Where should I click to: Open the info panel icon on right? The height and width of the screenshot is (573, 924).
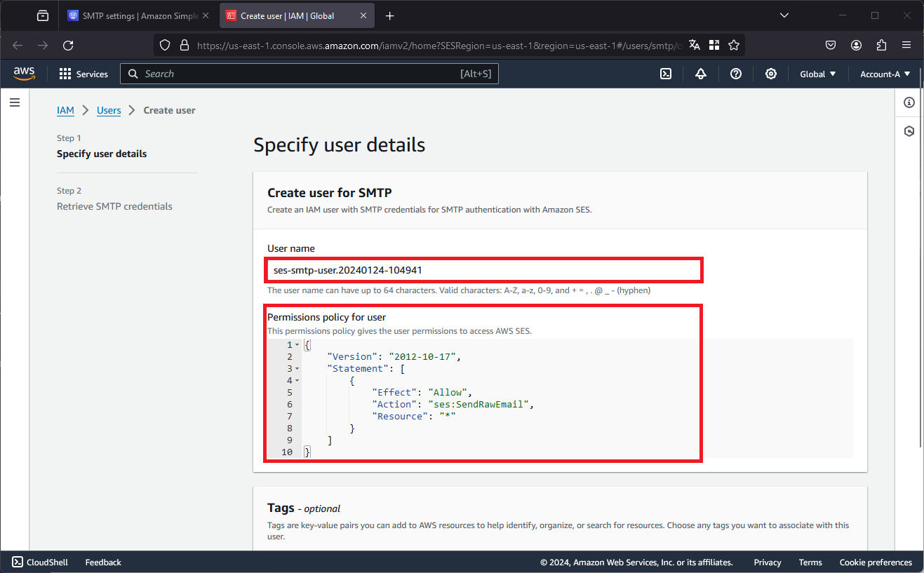pos(909,102)
